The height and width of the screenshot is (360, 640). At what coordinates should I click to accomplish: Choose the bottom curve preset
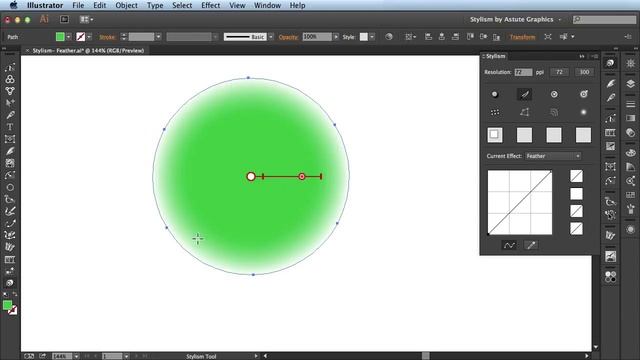pos(576,229)
